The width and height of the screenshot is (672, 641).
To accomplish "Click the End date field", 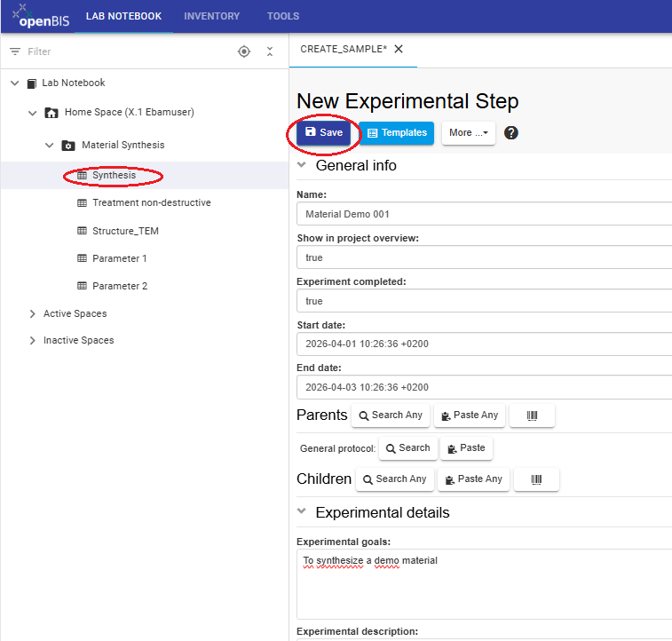I will point(485,387).
